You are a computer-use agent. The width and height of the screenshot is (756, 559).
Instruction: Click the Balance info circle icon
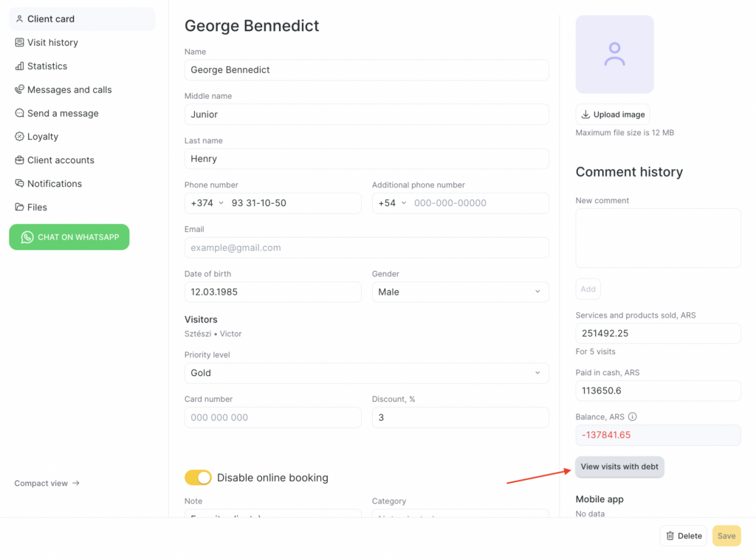[x=633, y=416]
